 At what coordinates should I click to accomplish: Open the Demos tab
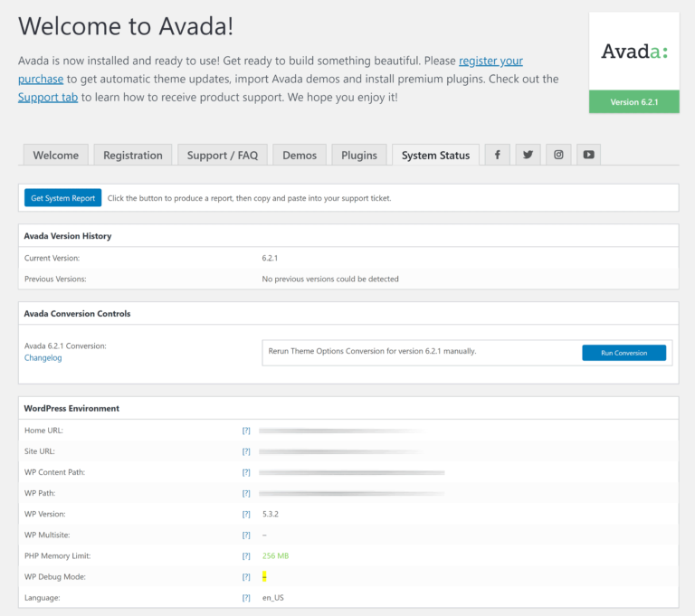coord(300,155)
